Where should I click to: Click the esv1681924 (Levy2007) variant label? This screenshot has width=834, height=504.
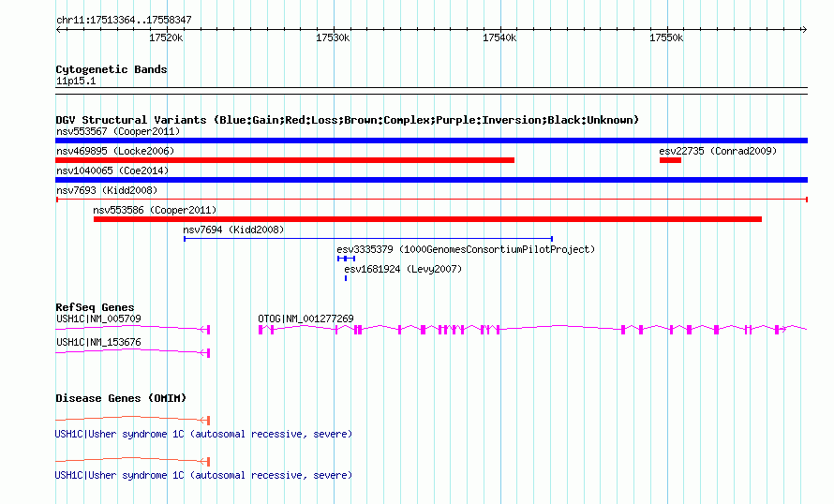click(x=403, y=269)
